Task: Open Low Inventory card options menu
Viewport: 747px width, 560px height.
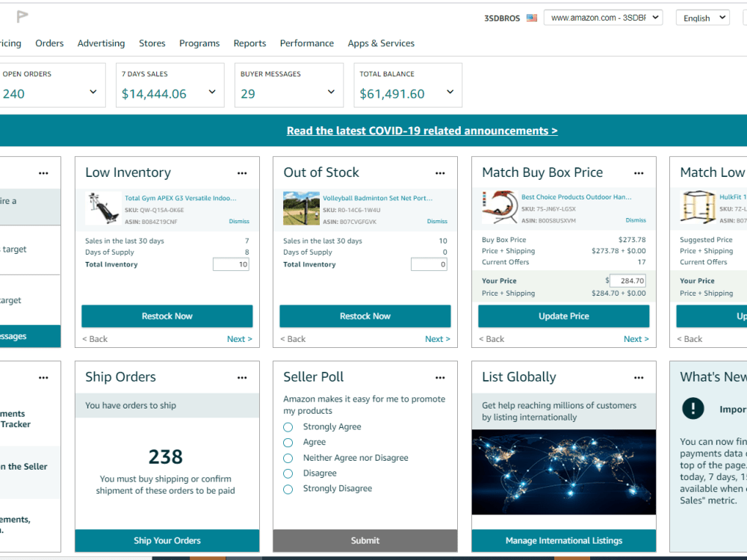Action: (x=242, y=173)
